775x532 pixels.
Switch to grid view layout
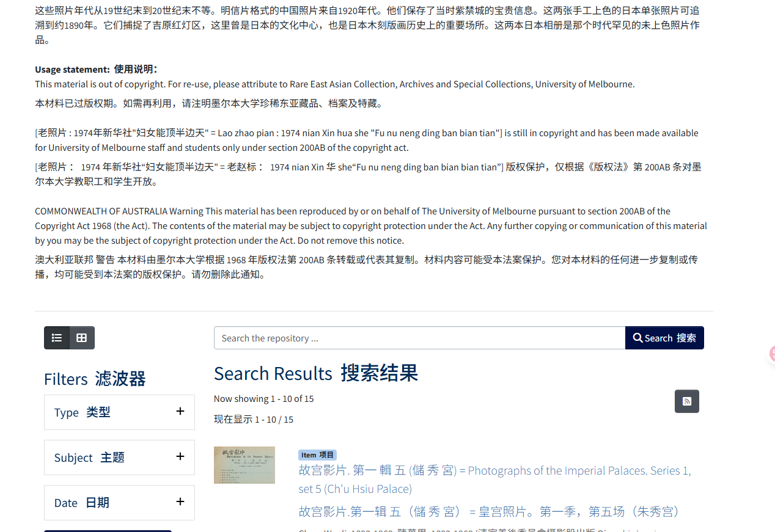82,338
